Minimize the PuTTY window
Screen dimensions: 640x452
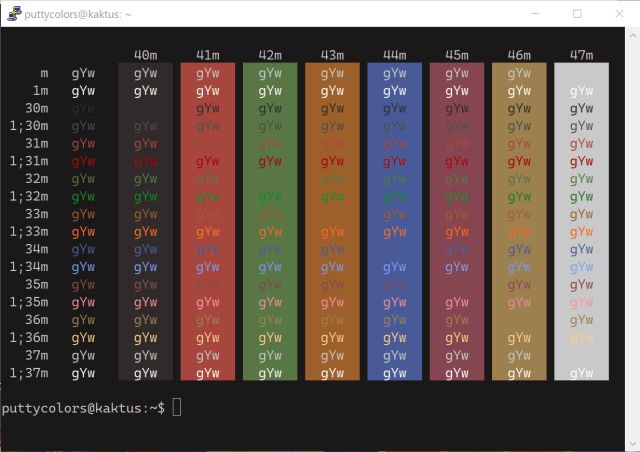click(x=531, y=14)
